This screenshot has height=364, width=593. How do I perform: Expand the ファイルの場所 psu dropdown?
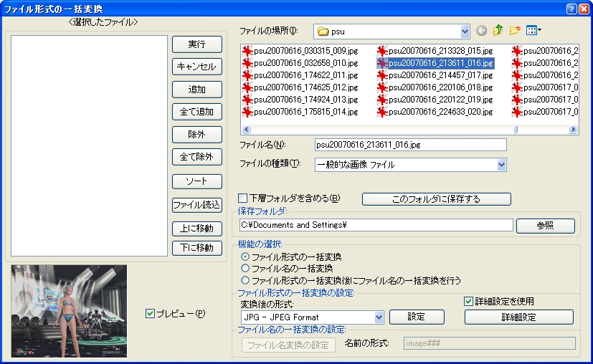(x=465, y=32)
